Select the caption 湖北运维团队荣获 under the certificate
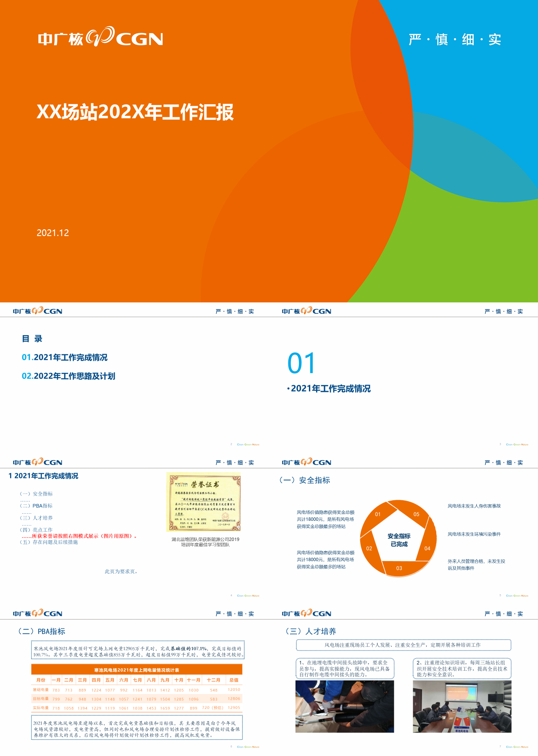The width and height of the screenshot is (538, 756). [x=205, y=542]
